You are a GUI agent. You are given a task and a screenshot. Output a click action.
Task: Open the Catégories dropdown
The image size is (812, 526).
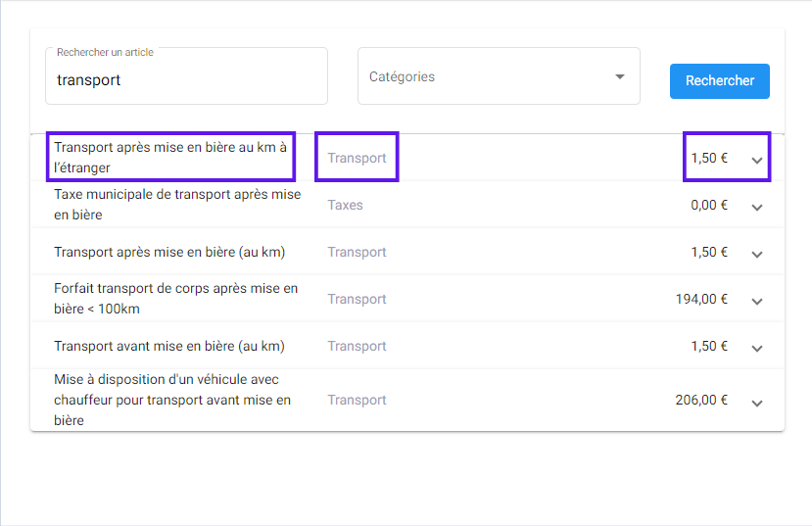(499, 76)
